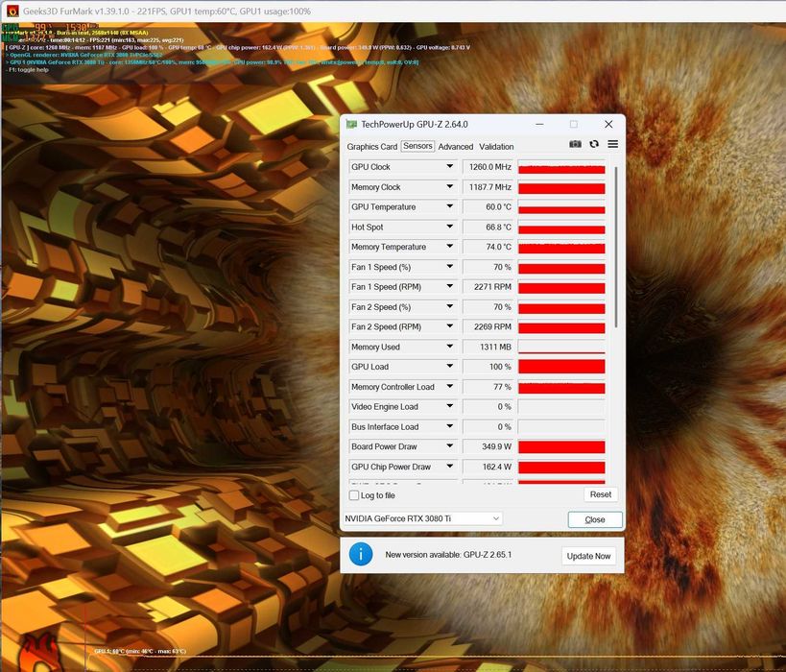
Task: Enable the Log to file checkbox
Action: coord(354,495)
